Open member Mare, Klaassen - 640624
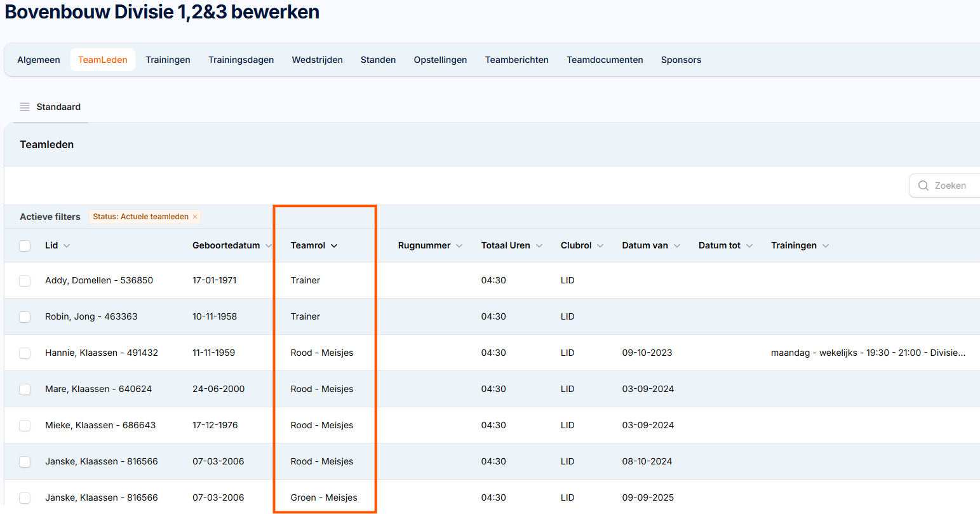The height and width of the screenshot is (514, 980). pos(98,389)
